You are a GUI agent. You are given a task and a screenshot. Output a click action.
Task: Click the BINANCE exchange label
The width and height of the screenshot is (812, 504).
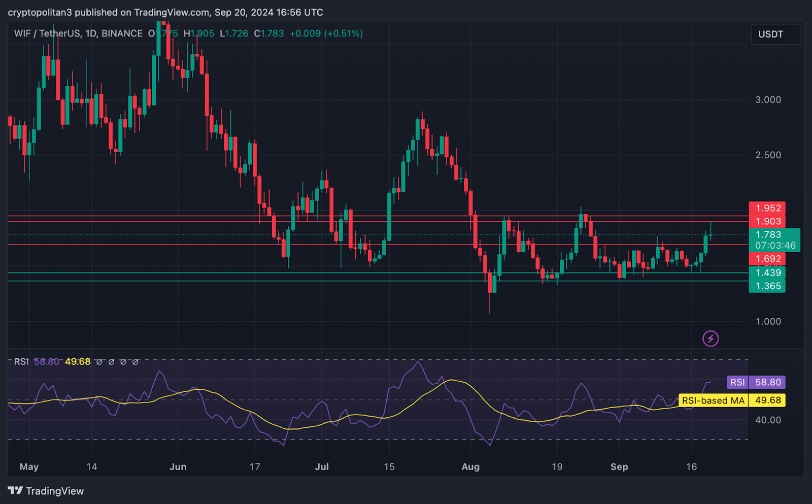pyautogui.click(x=122, y=33)
